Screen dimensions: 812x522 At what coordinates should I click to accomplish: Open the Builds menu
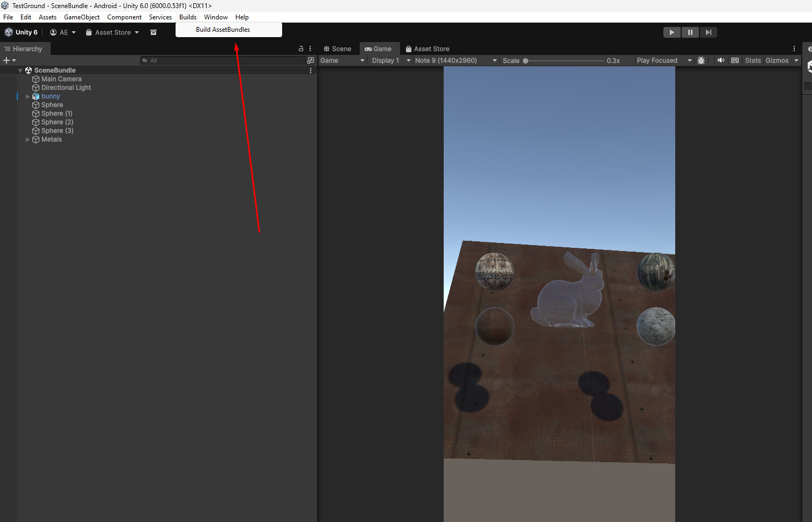(187, 17)
